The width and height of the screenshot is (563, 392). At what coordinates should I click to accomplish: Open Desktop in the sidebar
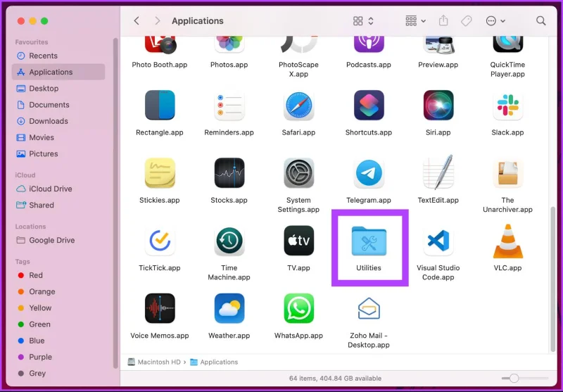point(58,88)
